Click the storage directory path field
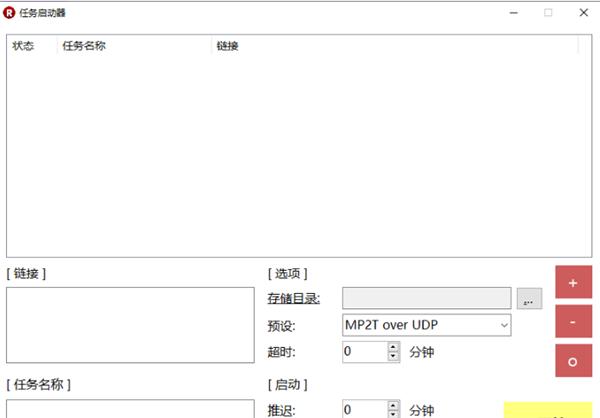The image size is (600, 418). click(426, 298)
